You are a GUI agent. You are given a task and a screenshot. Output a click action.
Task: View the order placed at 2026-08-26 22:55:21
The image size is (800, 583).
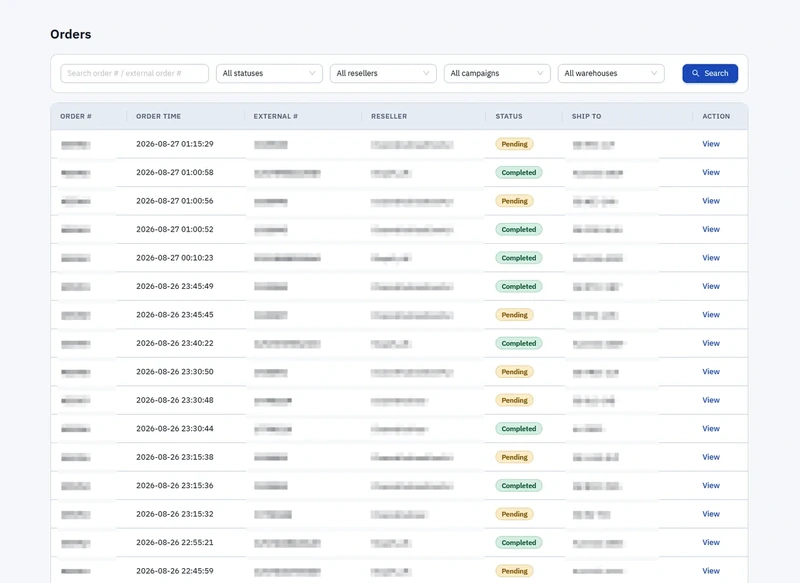pyautogui.click(x=711, y=543)
